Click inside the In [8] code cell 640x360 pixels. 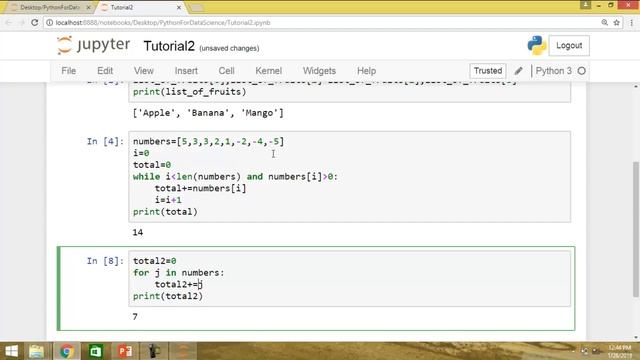349,278
